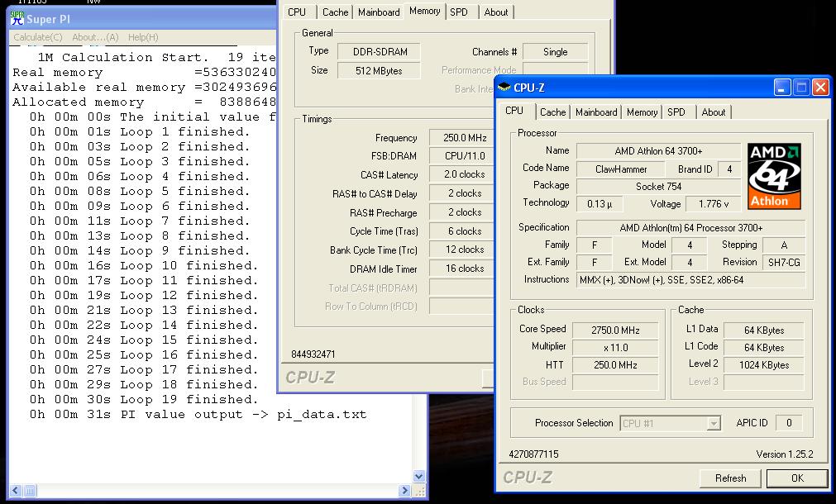
Task: Click the memory Frequency value 250.0 MHz
Action: [x=463, y=137]
